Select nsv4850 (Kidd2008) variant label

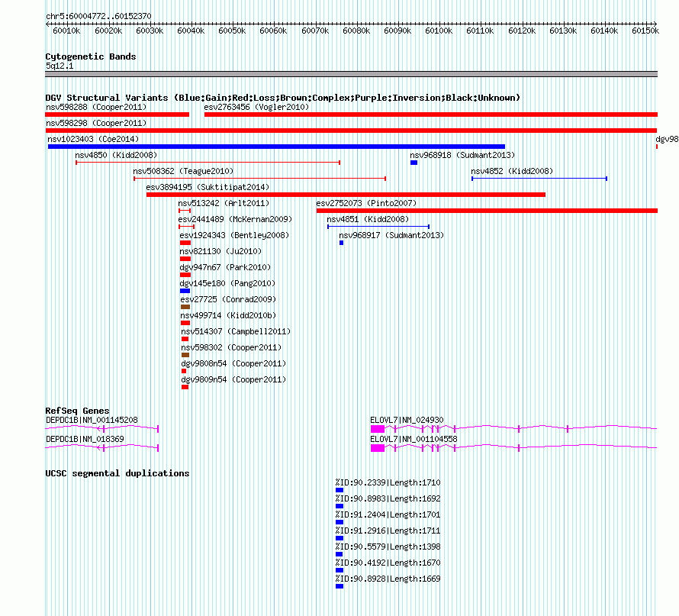[x=116, y=155]
